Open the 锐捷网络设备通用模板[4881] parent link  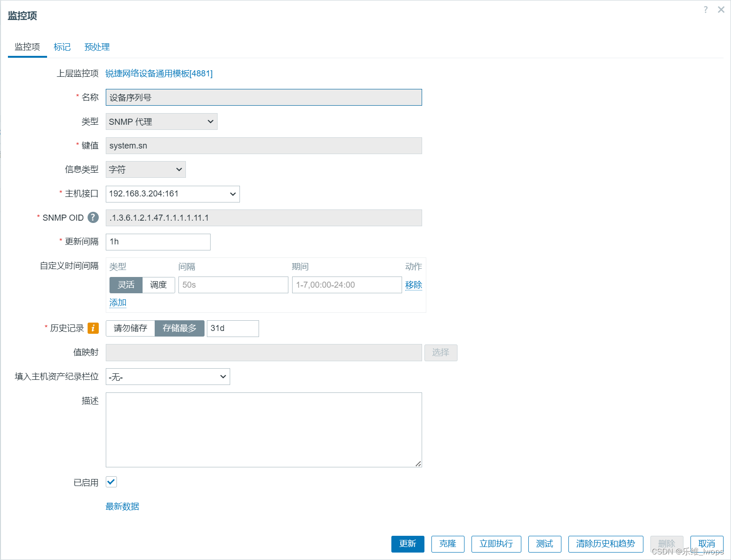pos(159,74)
